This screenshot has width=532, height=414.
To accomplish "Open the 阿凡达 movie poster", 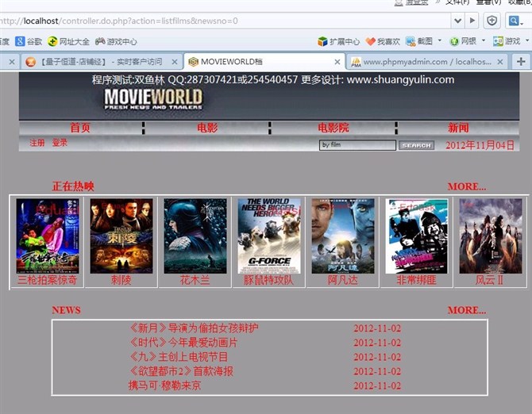I will [x=343, y=236].
